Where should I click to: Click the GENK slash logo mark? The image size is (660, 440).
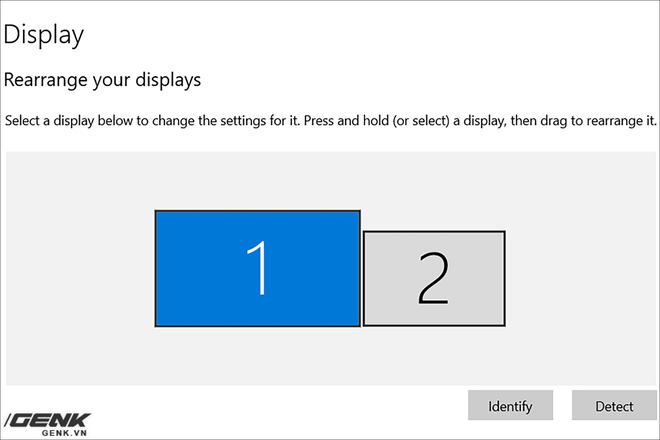click(10, 420)
